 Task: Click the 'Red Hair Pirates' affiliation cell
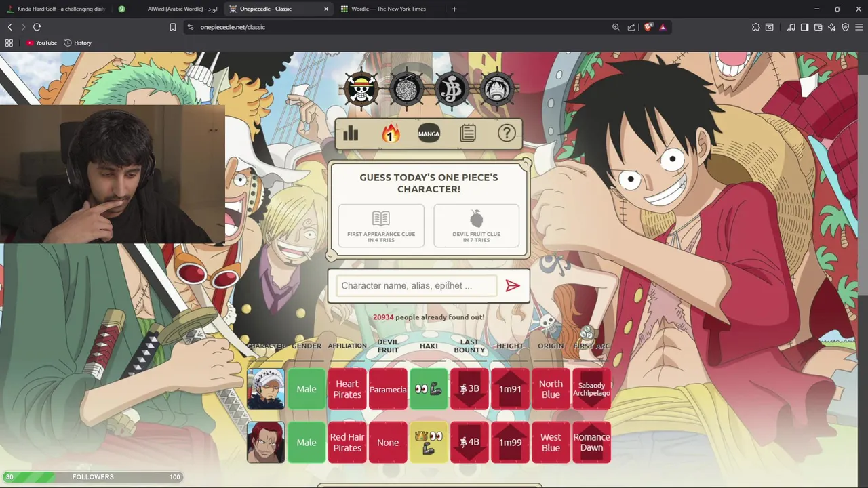pos(347,442)
